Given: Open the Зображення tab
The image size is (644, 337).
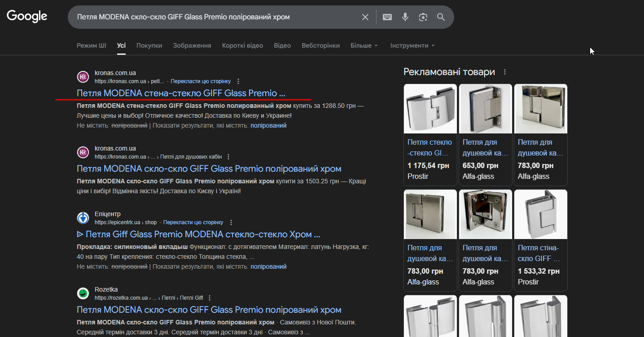Looking at the screenshot, I should point(192,45).
